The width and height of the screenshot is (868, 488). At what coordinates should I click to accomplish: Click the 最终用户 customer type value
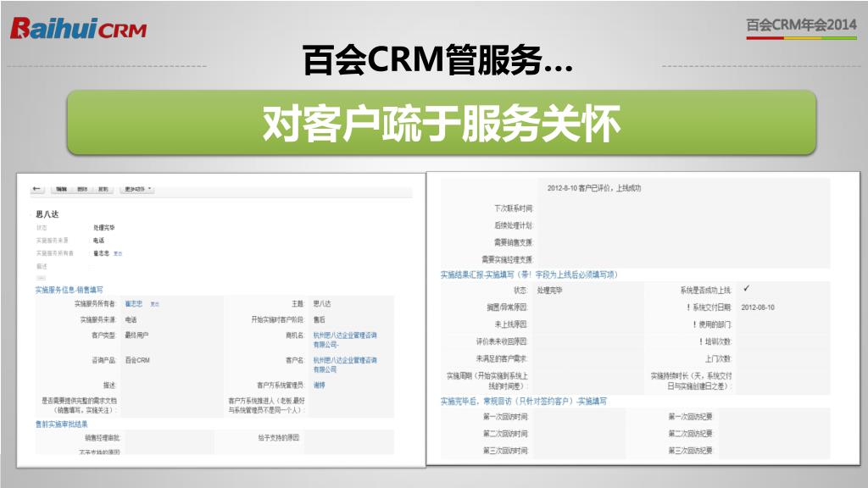click(x=136, y=335)
